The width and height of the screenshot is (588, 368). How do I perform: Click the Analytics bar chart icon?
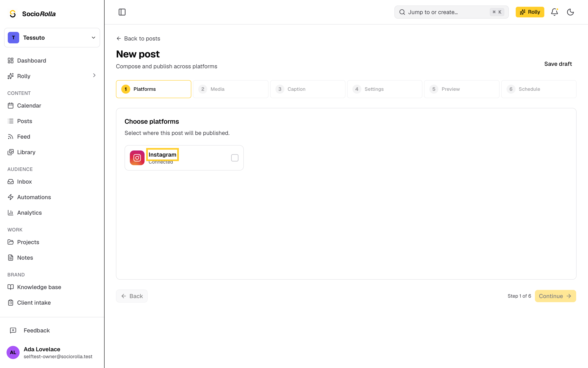pyautogui.click(x=11, y=212)
